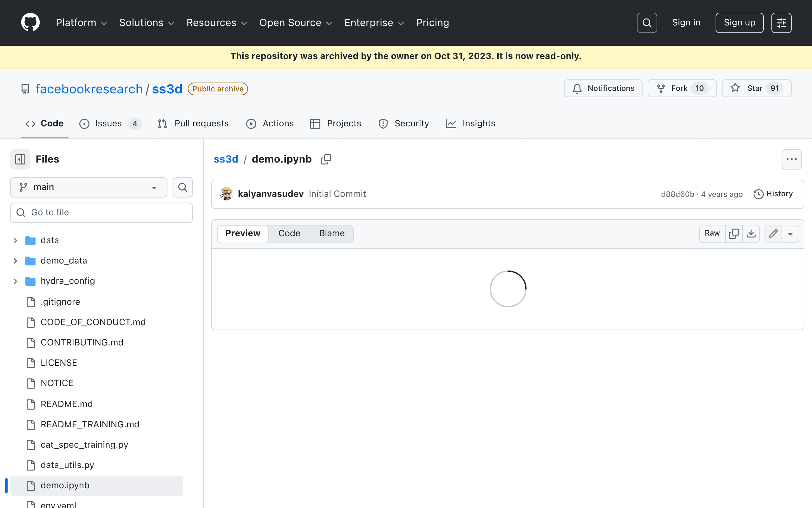
Task: Open the Pull requests tab
Action: pos(193,124)
